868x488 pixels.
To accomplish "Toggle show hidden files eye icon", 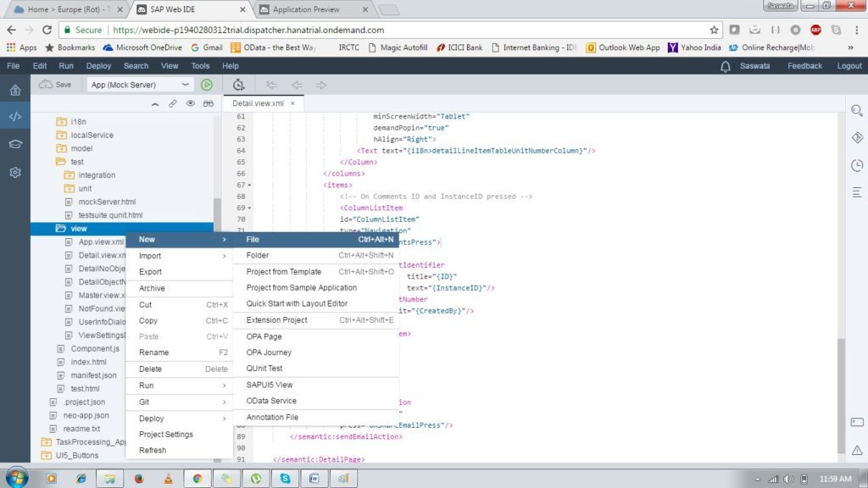I will point(191,103).
